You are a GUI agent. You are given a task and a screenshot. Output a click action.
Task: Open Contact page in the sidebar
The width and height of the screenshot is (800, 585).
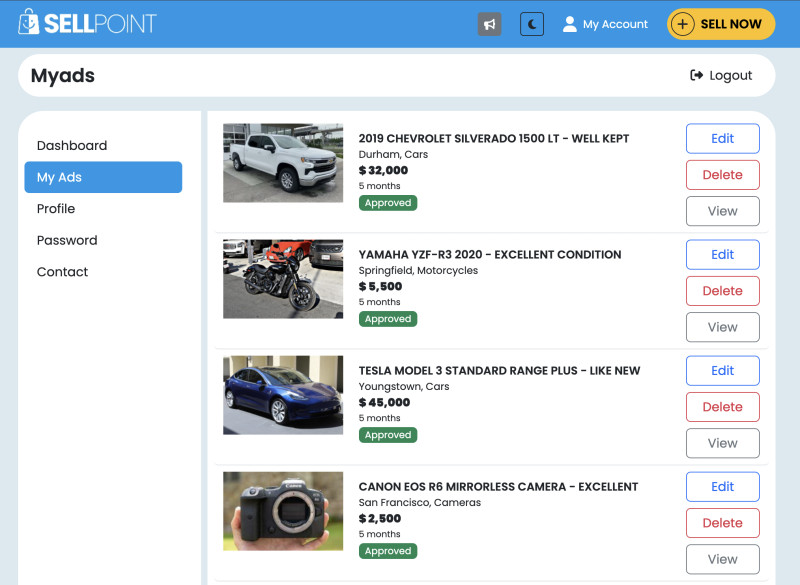point(62,272)
